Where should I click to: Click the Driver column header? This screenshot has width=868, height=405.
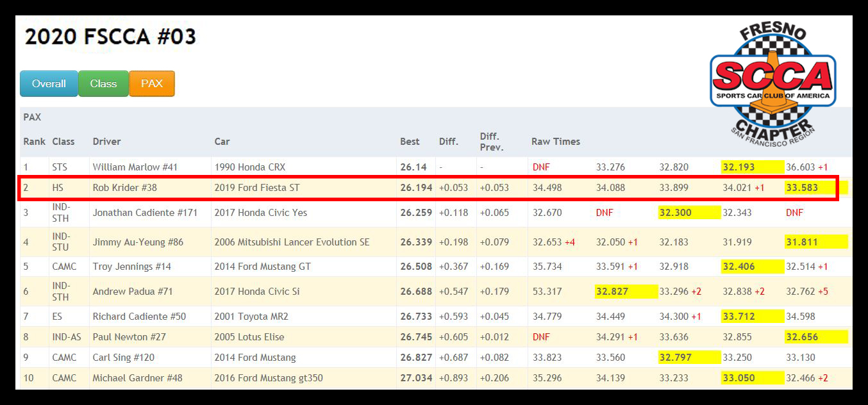click(x=106, y=142)
